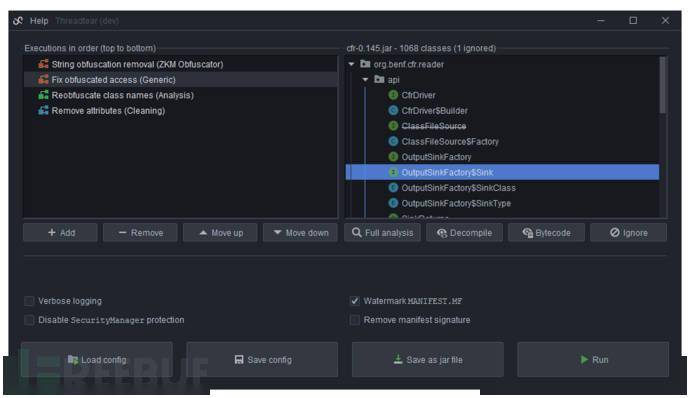Click the api package folder icon
690x398 pixels.
379,79
